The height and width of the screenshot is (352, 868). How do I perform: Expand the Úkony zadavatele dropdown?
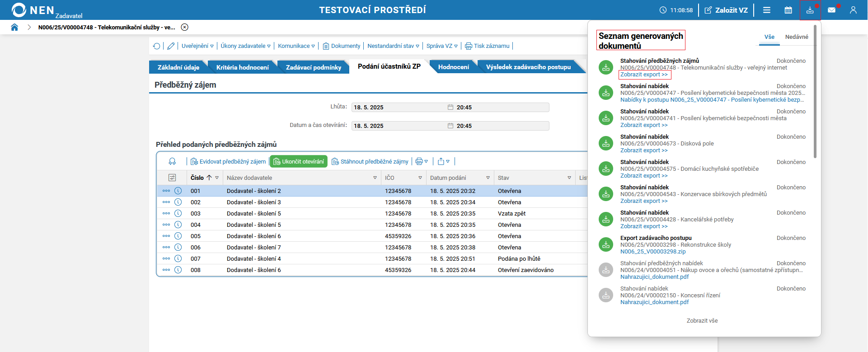245,46
